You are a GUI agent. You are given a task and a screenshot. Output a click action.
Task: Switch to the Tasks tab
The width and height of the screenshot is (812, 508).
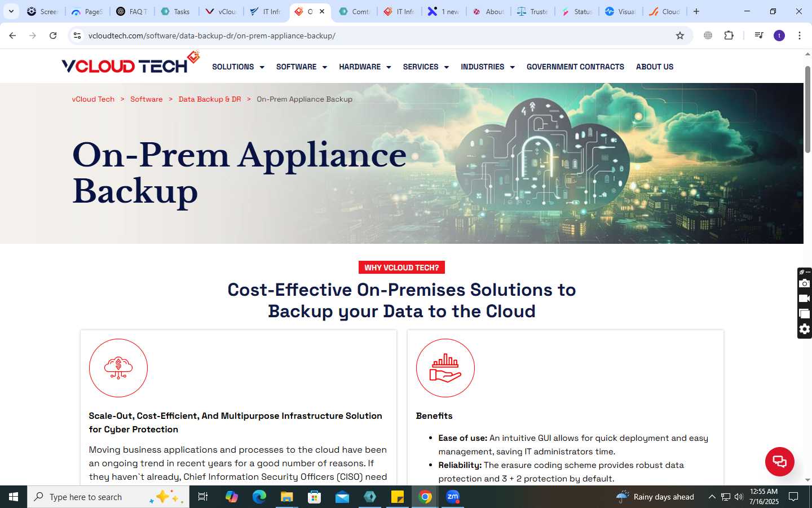175,11
